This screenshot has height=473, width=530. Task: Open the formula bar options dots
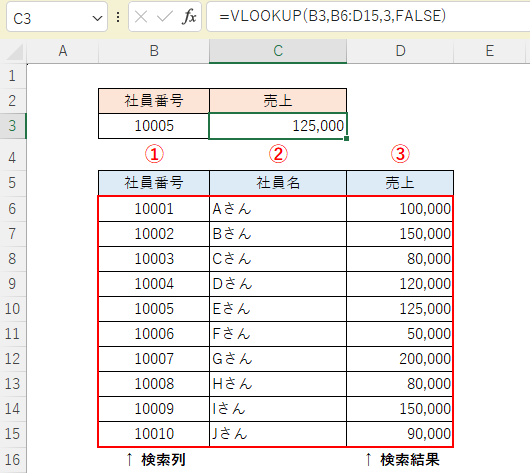[118, 17]
